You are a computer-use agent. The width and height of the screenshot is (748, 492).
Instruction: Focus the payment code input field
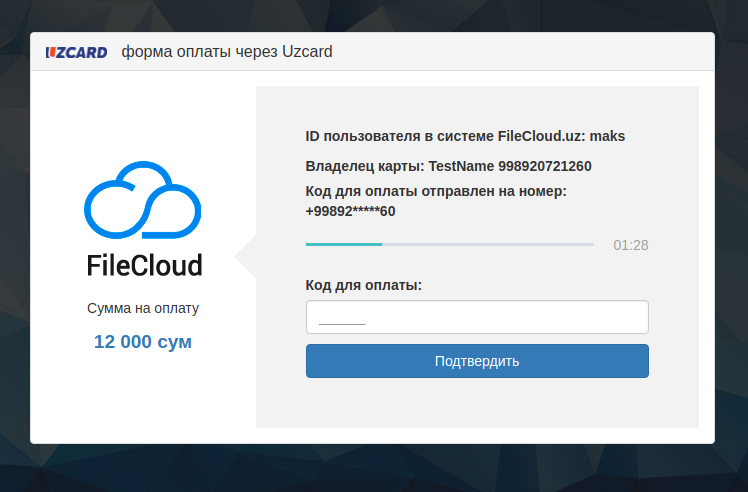477,317
